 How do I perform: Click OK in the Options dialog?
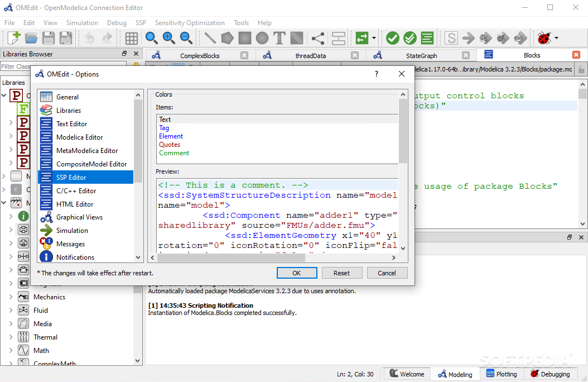297,273
